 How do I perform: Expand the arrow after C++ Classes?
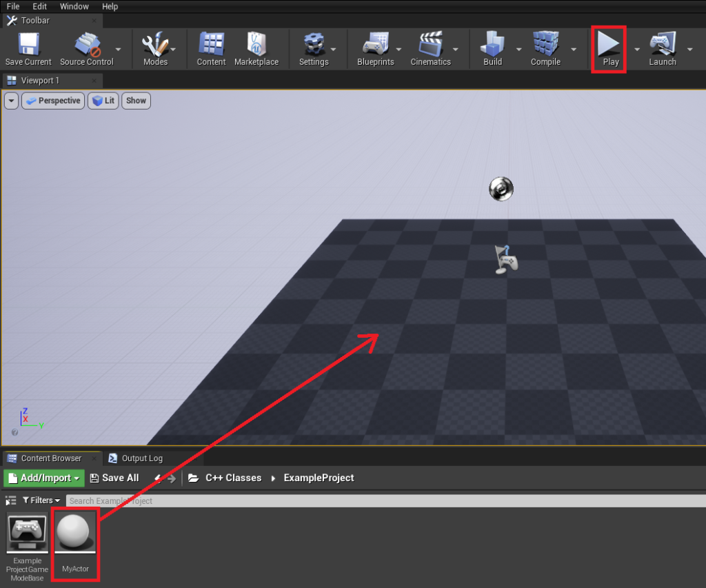click(273, 478)
